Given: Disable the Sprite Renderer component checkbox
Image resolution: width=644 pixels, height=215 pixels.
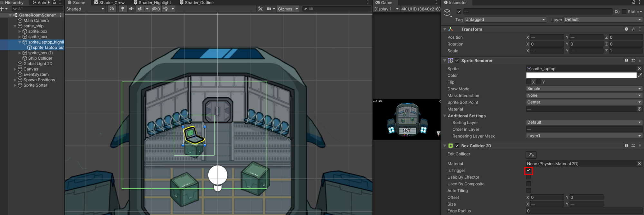Looking at the screenshot, I should (x=457, y=61).
